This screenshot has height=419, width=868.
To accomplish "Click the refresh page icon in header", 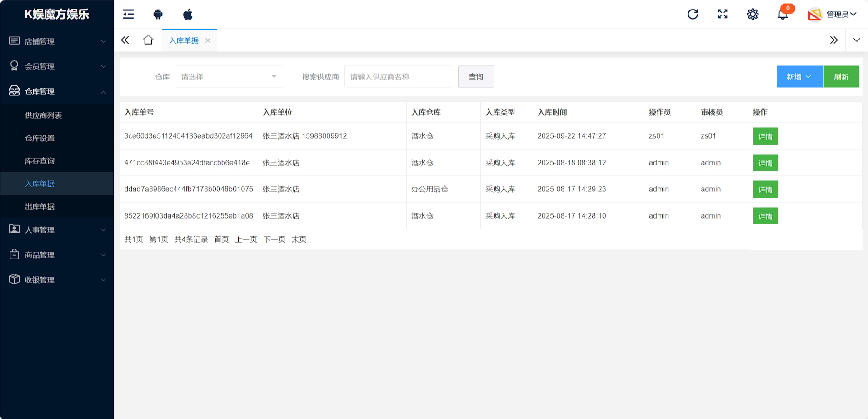I will pos(693,15).
